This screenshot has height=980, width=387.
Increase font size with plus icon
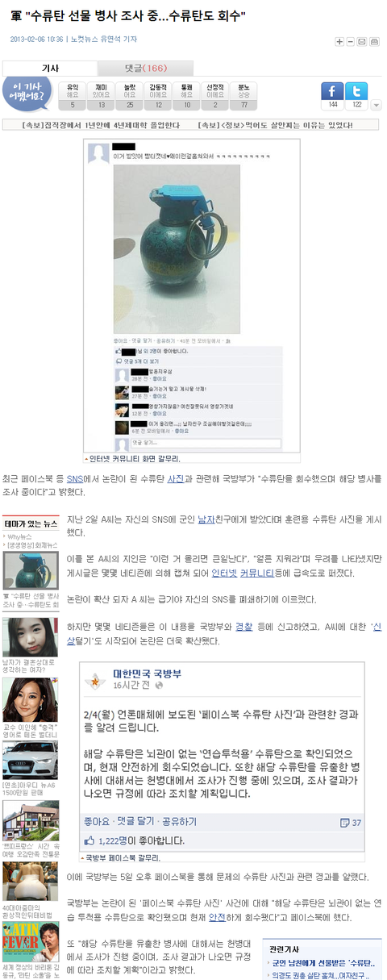[x=341, y=41]
